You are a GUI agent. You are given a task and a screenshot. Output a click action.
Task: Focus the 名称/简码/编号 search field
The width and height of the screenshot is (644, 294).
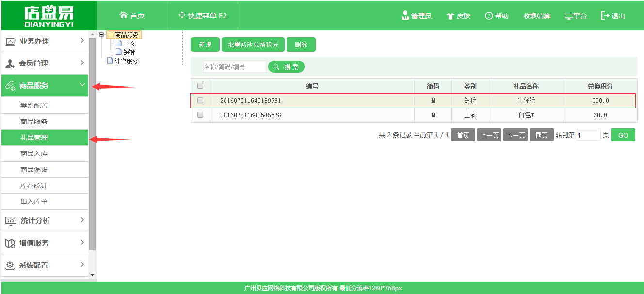[235, 67]
